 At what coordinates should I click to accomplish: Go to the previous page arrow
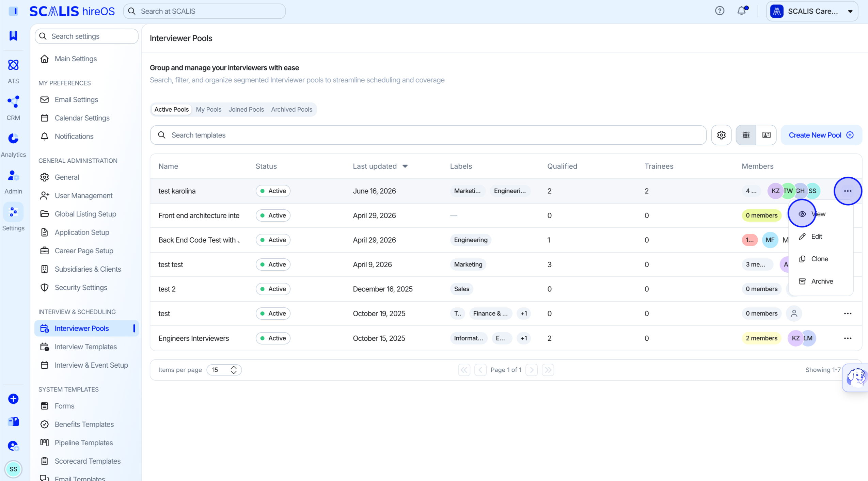(480, 370)
